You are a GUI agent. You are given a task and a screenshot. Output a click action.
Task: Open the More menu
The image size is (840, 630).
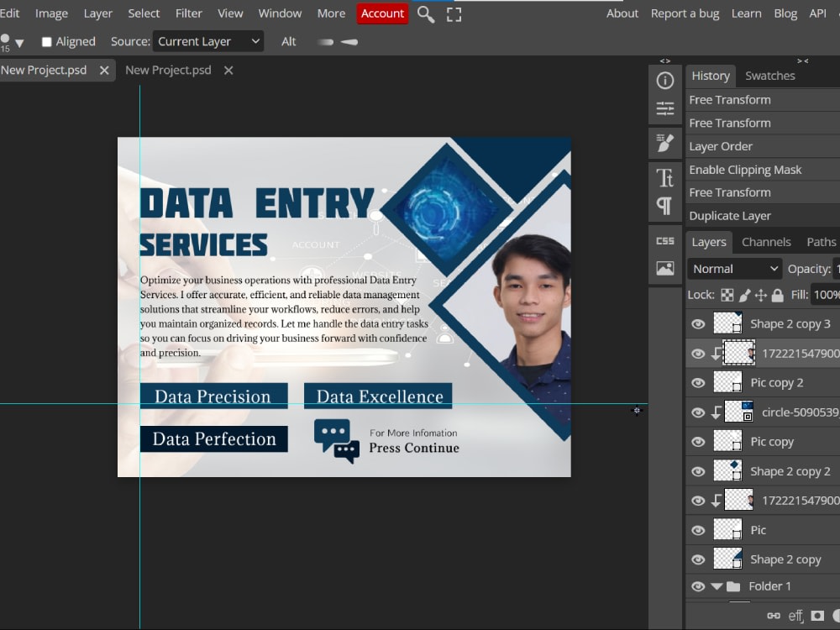(x=331, y=13)
